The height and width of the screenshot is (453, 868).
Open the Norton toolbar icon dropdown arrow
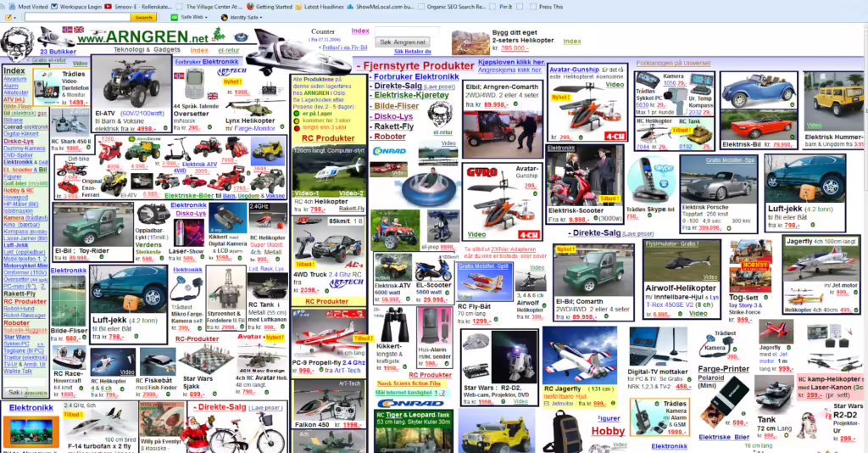pyautogui.click(x=15, y=18)
